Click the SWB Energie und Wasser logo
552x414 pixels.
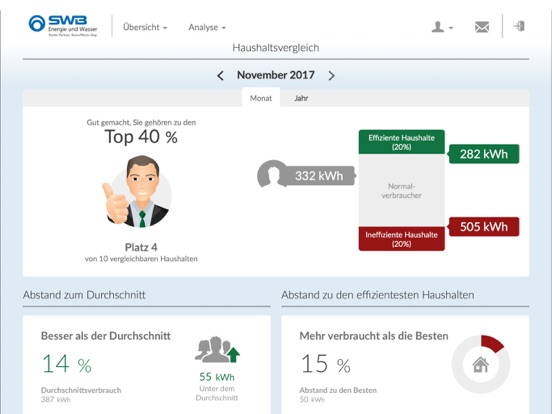63,25
